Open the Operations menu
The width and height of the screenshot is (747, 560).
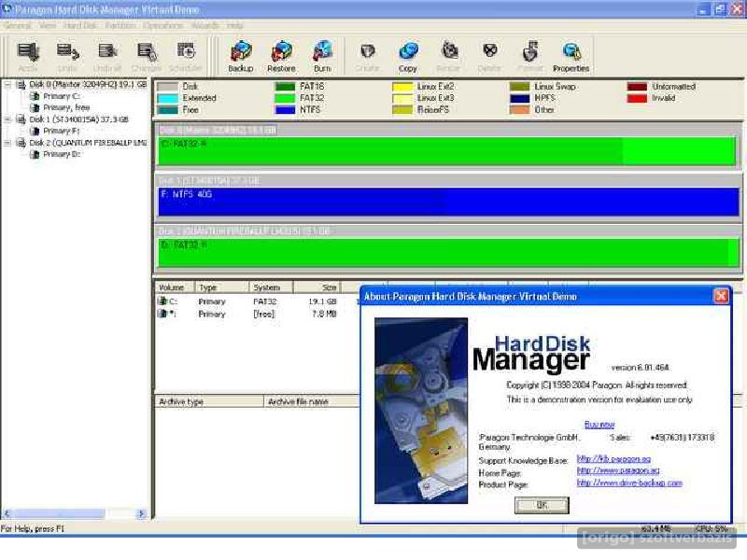[x=162, y=26]
